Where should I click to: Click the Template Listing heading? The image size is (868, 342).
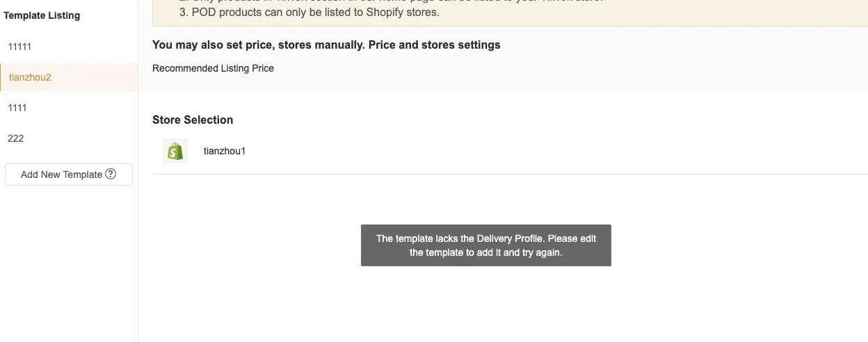pos(42,15)
